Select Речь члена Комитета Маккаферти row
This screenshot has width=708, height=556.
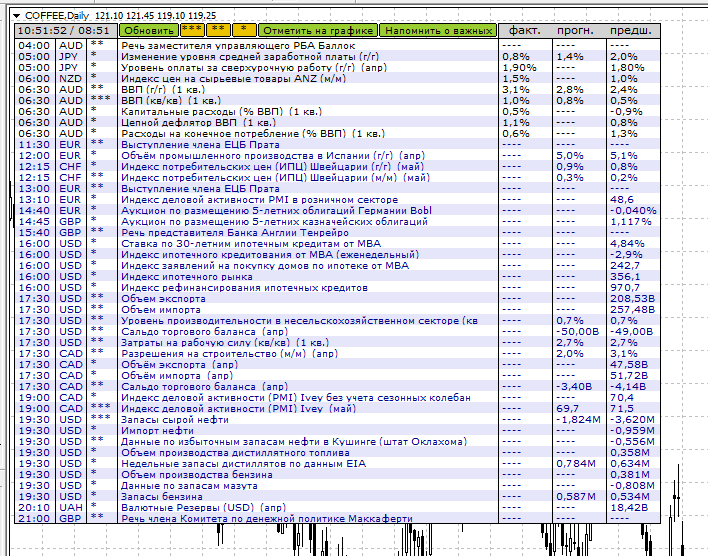(x=337, y=519)
